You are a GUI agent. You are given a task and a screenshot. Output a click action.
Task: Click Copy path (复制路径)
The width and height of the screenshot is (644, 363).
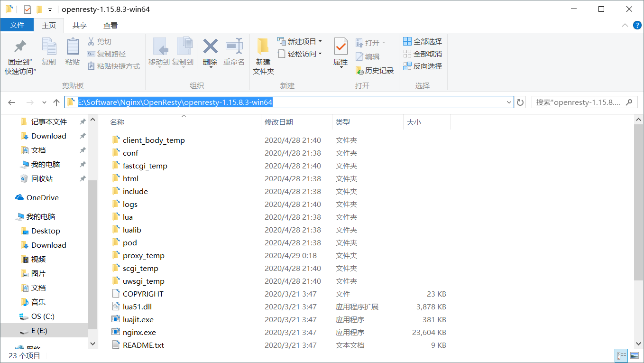(x=106, y=54)
